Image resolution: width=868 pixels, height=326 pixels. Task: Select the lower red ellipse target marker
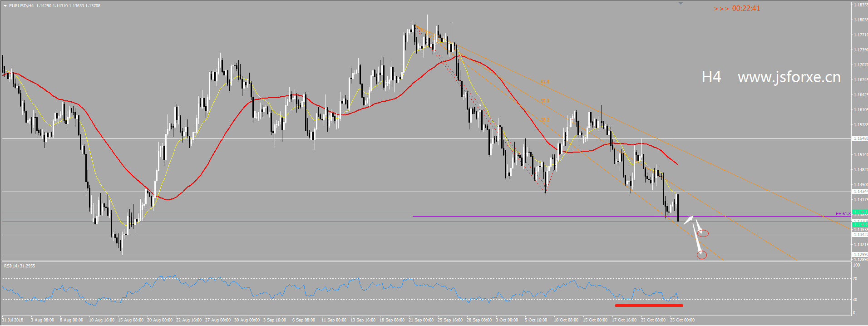click(x=702, y=255)
